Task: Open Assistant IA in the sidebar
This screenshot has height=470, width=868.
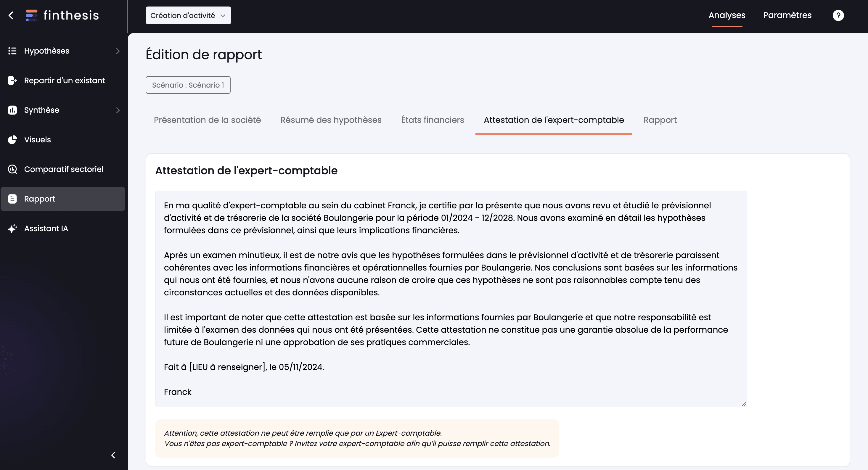Action: coord(63,228)
